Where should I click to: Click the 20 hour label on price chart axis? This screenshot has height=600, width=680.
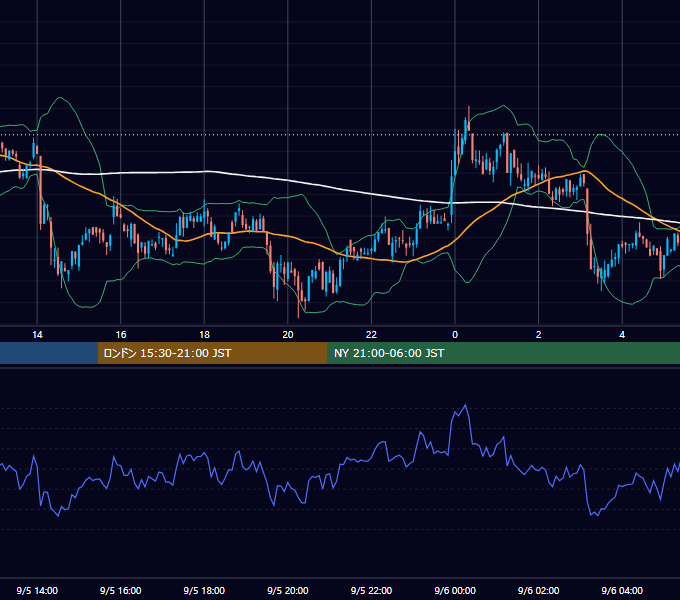[288, 335]
